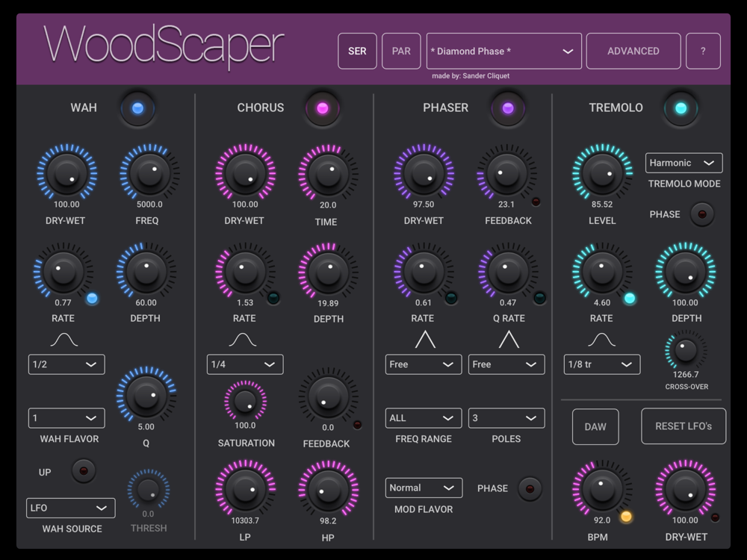Click the Wah FREQ knob
Screen dimensions: 747x560
coord(149,173)
